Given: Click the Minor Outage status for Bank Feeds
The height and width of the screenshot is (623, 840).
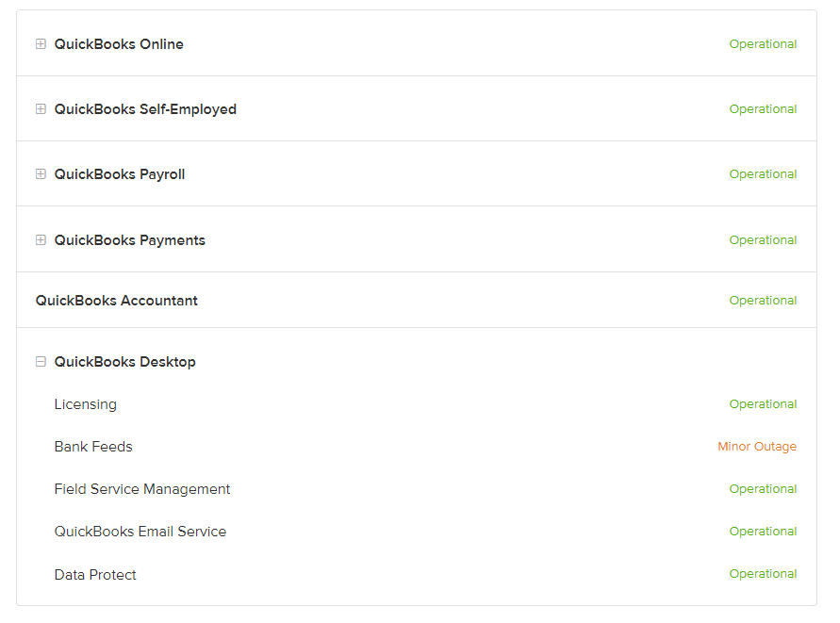Looking at the screenshot, I should (757, 447).
